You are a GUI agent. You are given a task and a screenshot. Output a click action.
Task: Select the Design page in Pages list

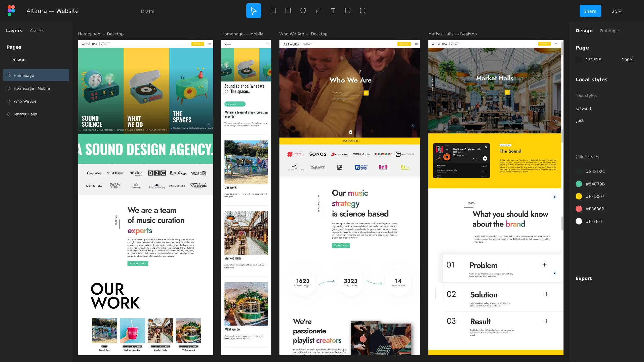click(x=18, y=60)
